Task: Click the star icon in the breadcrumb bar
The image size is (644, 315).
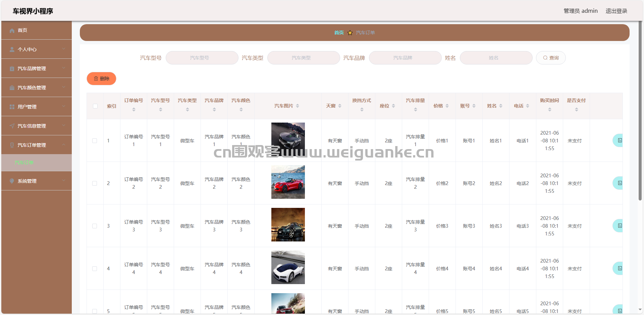Action: 350,33
